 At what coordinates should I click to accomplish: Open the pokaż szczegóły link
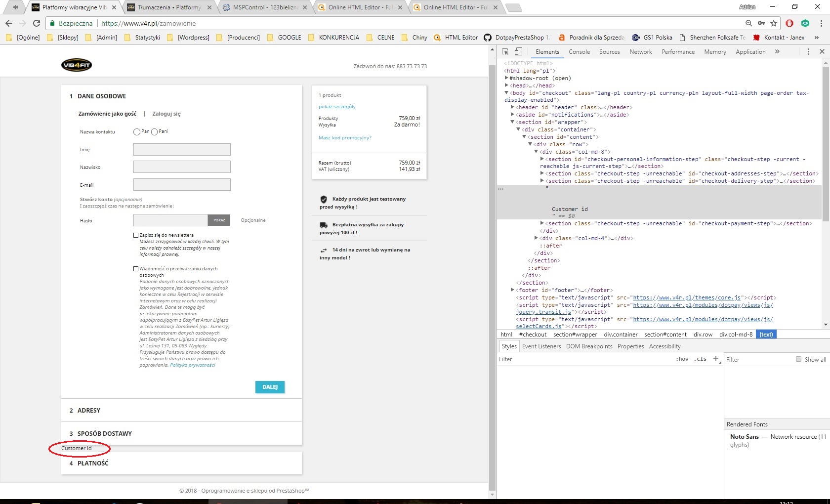337,107
